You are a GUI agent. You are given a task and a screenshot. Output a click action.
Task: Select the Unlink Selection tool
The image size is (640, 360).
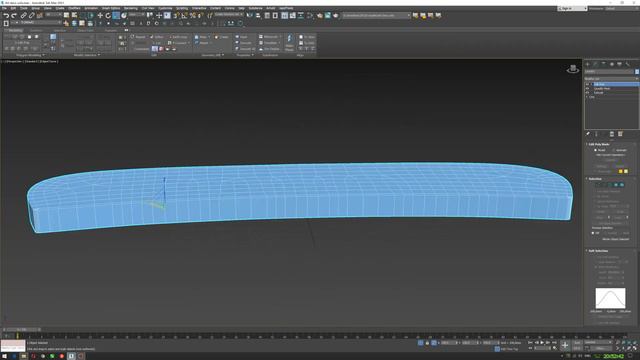[x=31, y=16]
